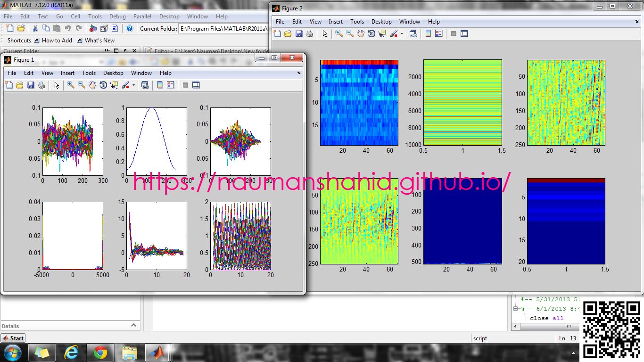Click New Figure icon in Figure 2 toolbar
The image size is (644, 362).
(x=277, y=33)
